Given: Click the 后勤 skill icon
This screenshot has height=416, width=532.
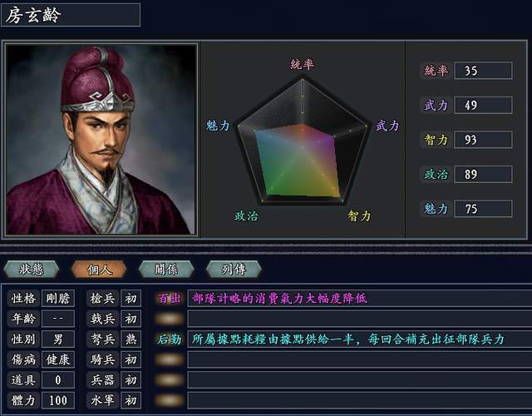Looking at the screenshot, I should tap(170, 339).
